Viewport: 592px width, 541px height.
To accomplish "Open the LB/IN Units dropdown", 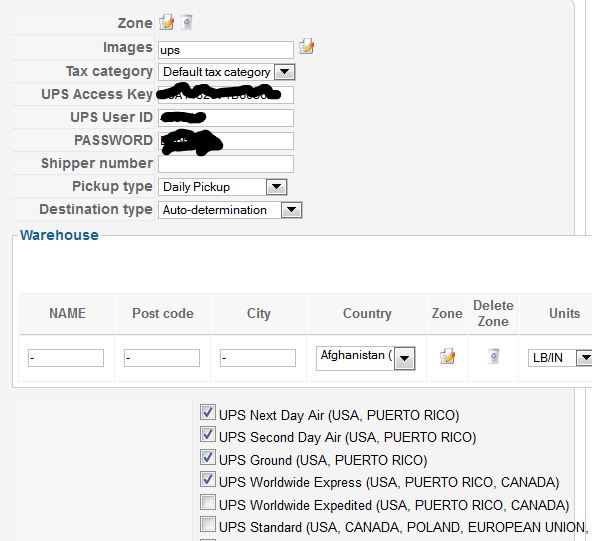I will click(560, 358).
